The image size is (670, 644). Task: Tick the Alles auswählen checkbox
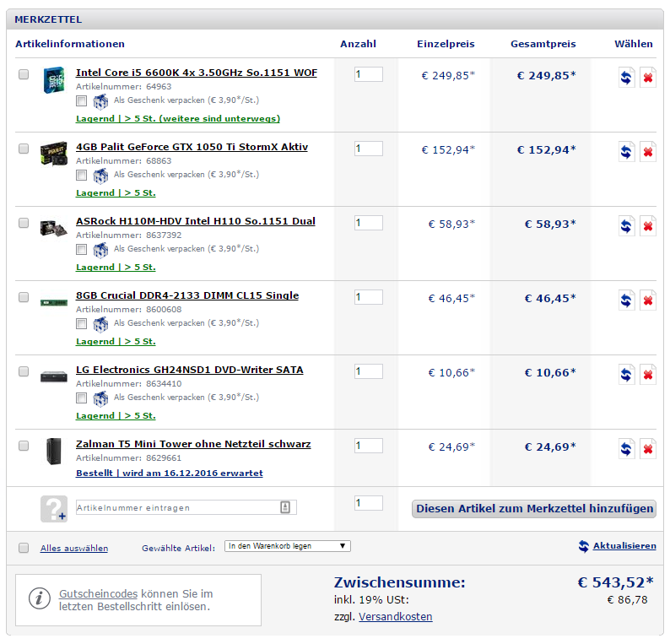point(24,548)
